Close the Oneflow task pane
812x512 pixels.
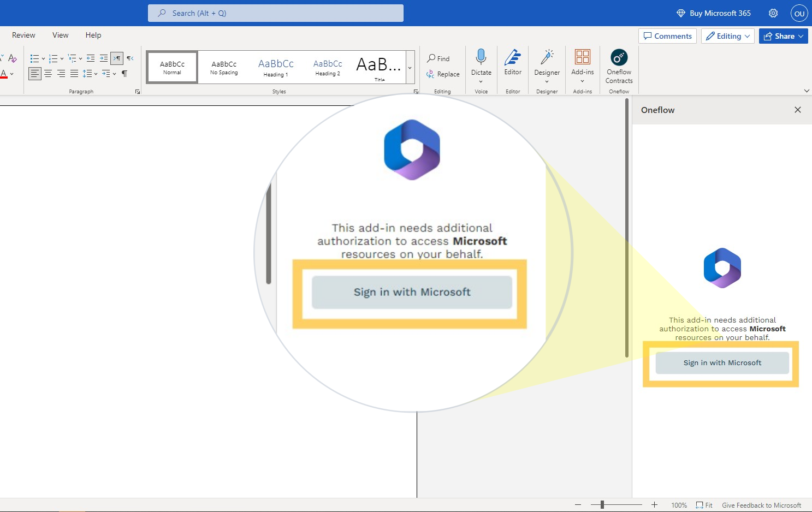[x=798, y=110]
